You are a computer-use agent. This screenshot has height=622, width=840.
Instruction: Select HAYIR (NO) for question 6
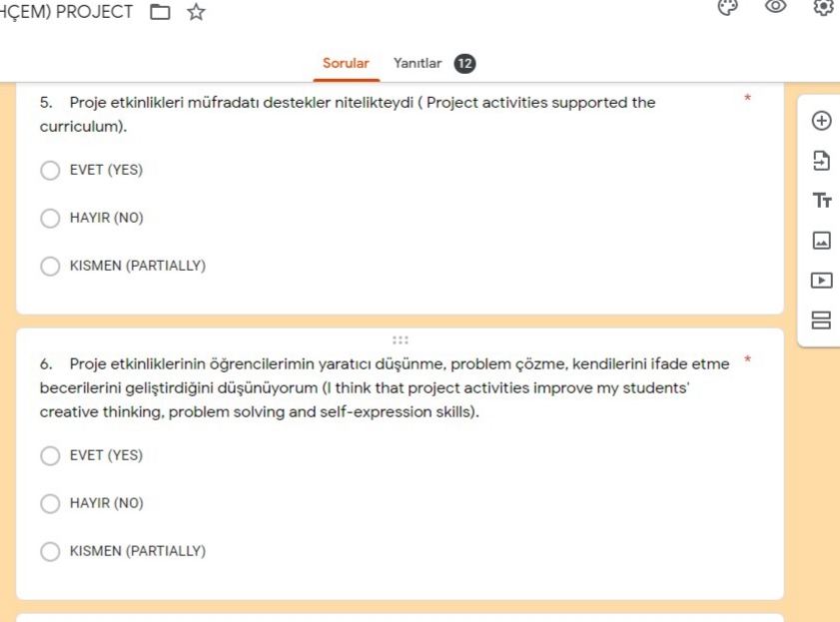pyautogui.click(x=50, y=503)
